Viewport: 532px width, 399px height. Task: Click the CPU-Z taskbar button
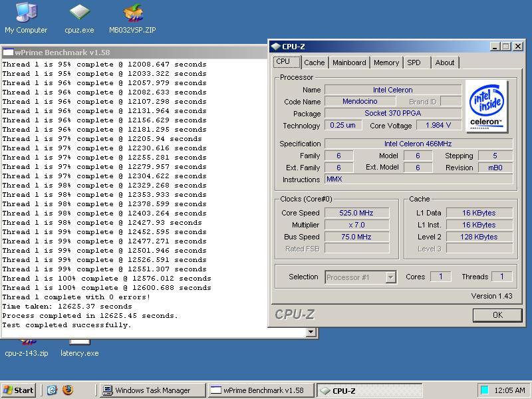click(370, 390)
